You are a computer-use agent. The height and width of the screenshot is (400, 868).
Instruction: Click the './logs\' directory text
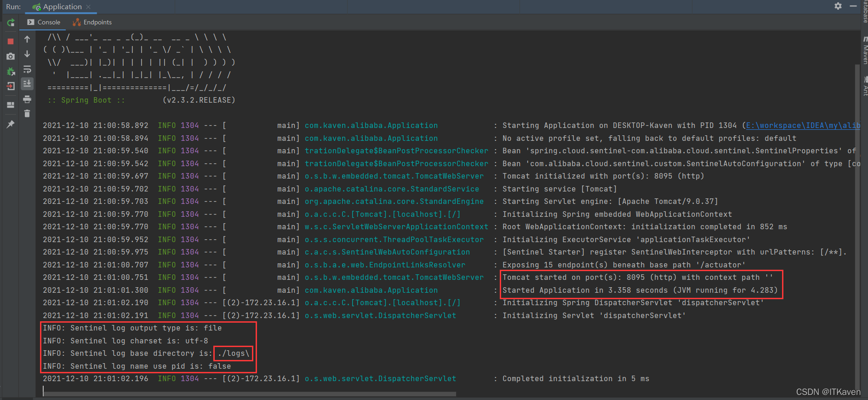(x=234, y=354)
